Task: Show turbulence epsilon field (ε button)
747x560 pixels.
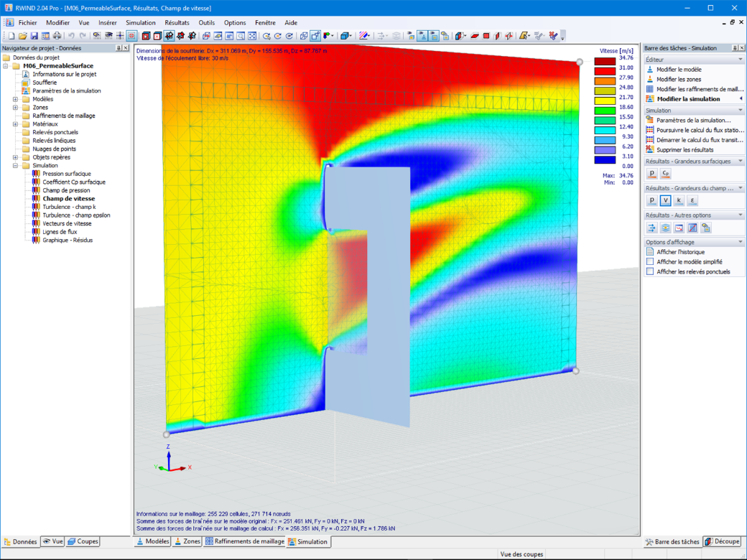Action: coord(692,200)
